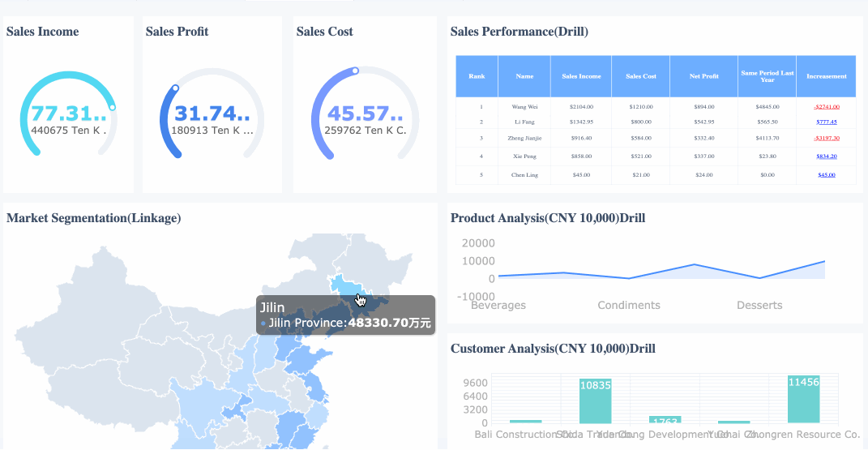Click the $584.00 cell
The image size is (868, 450).
click(x=641, y=139)
